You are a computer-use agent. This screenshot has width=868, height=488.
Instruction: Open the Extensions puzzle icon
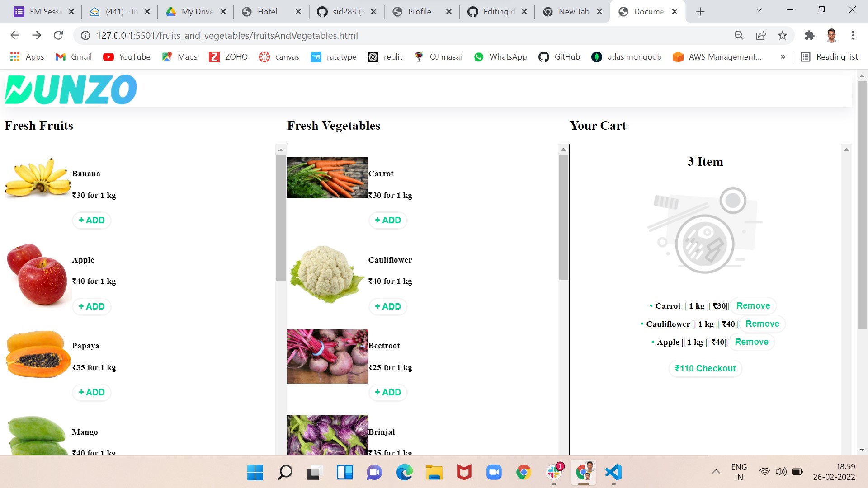809,35
